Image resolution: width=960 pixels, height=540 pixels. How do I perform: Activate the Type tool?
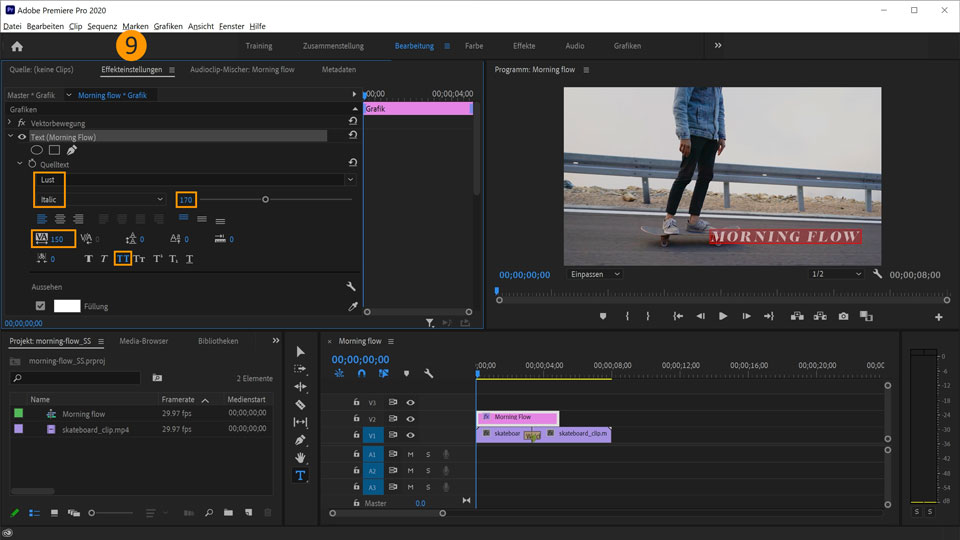[x=300, y=476]
